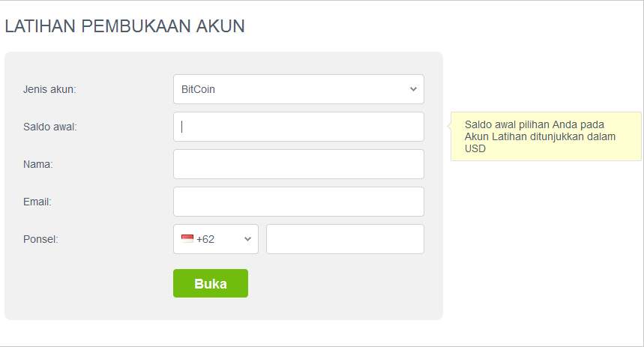Click the +62 dial code text
Viewport: 644px width, 347px height.
205,239
